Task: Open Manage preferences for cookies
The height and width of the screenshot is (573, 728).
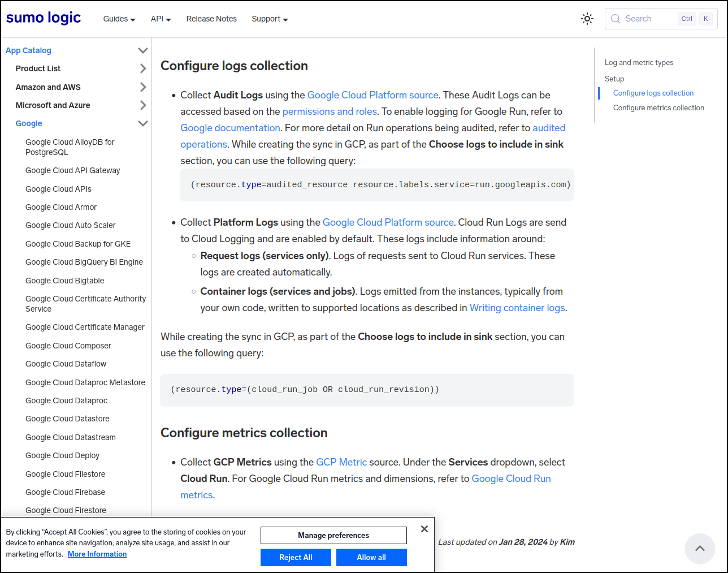Action: click(333, 535)
